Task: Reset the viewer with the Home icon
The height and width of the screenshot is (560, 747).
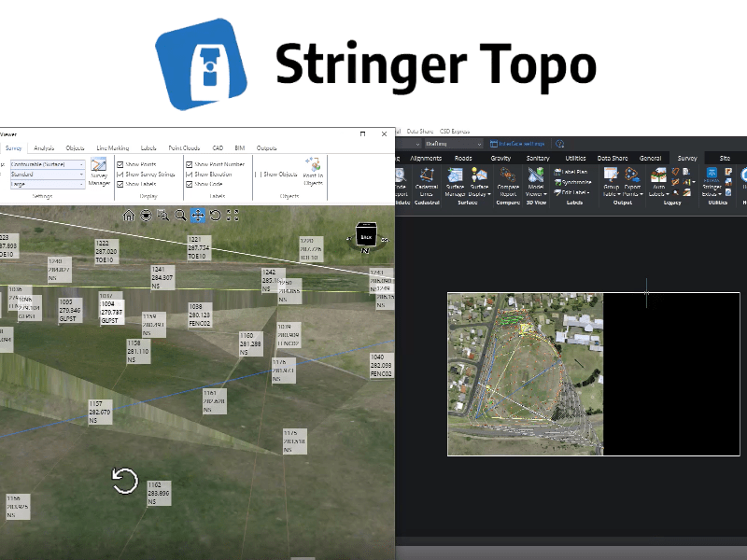Action: coord(129,216)
